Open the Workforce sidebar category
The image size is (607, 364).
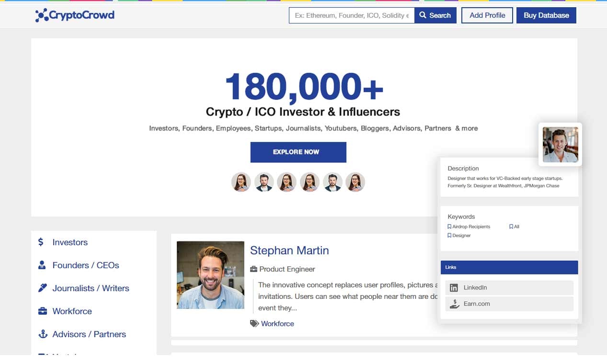tap(72, 311)
